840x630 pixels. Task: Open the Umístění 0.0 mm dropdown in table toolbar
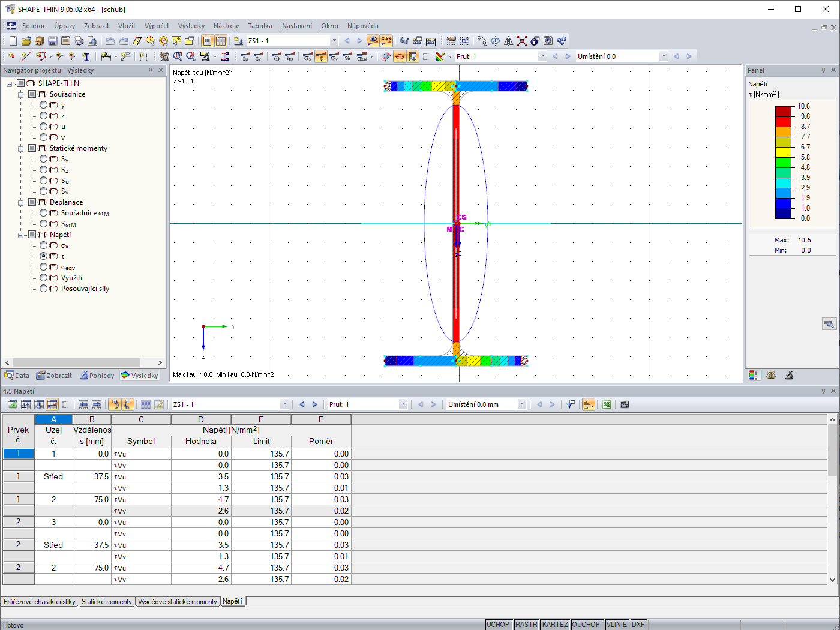(522, 404)
